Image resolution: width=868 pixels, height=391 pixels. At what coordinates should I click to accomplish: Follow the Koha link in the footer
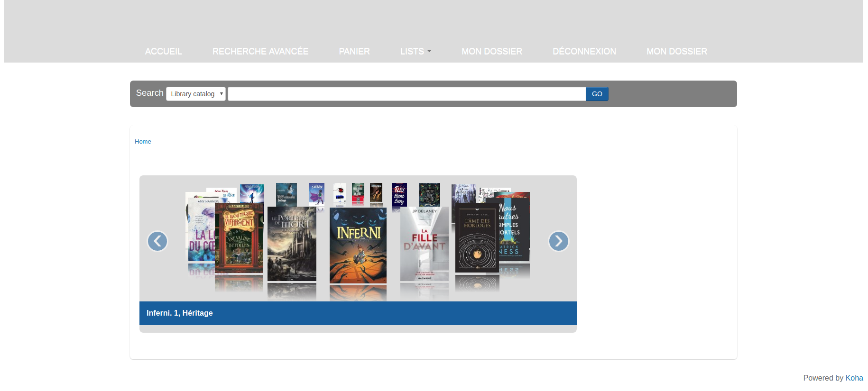[854, 378]
